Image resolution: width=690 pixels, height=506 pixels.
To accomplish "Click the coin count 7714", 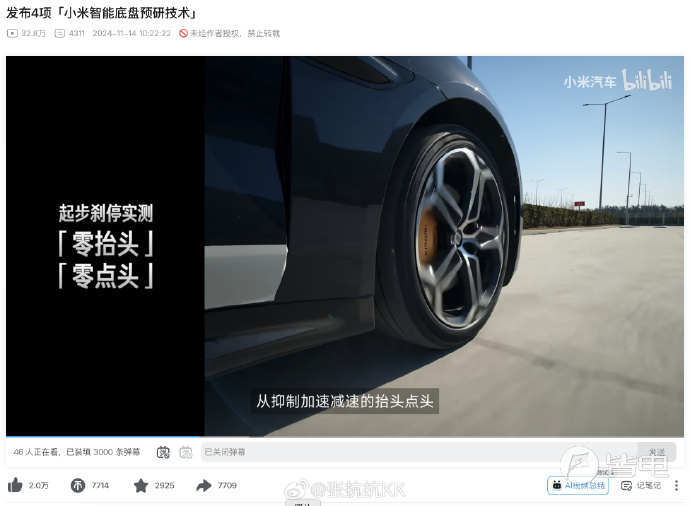I will point(100,485).
